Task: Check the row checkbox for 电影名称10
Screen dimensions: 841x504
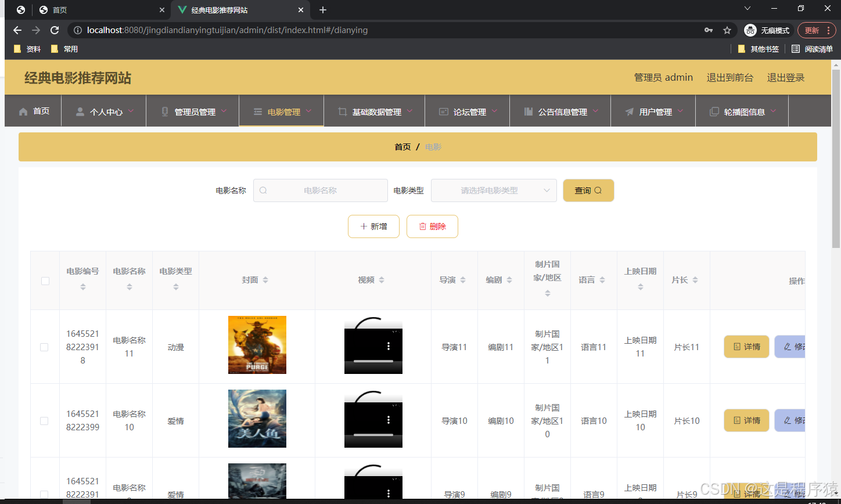Action: [44, 421]
